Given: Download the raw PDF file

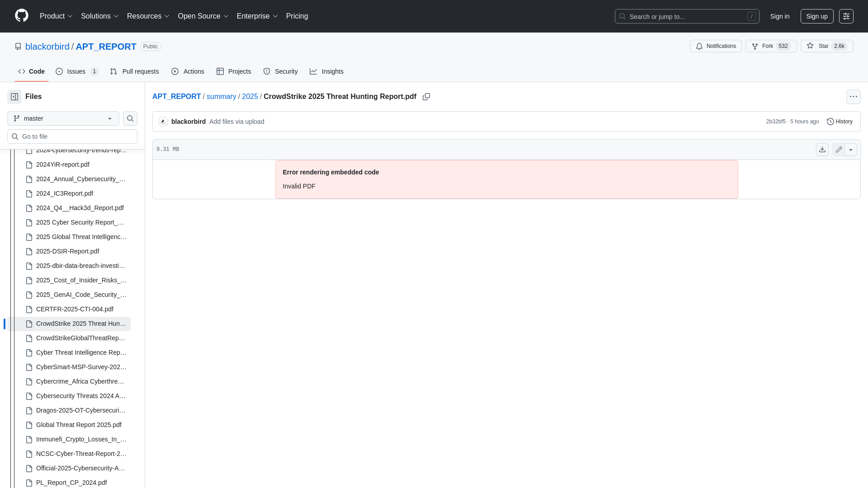Looking at the screenshot, I should pyautogui.click(x=822, y=150).
